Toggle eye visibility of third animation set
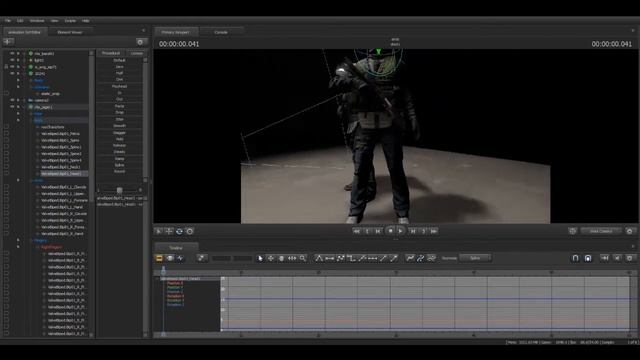The height and width of the screenshot is (360, 640). pyautogui.click(x=12, y=67)
